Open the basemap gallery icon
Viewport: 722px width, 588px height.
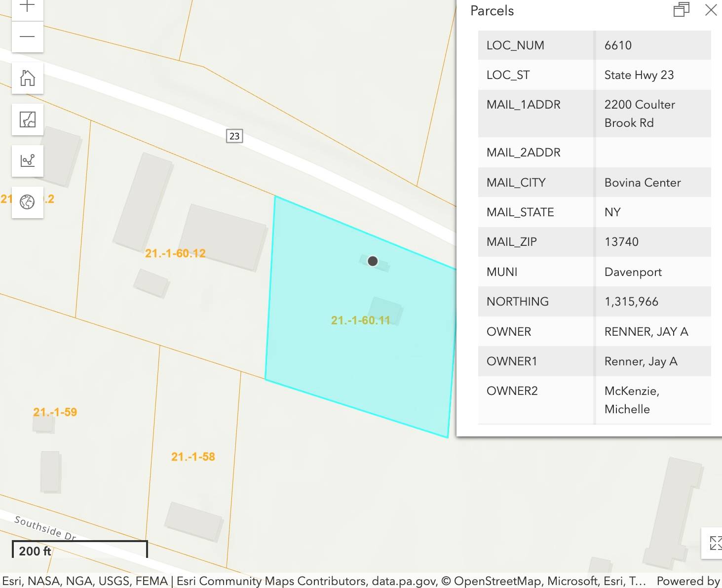coord(27,119)
